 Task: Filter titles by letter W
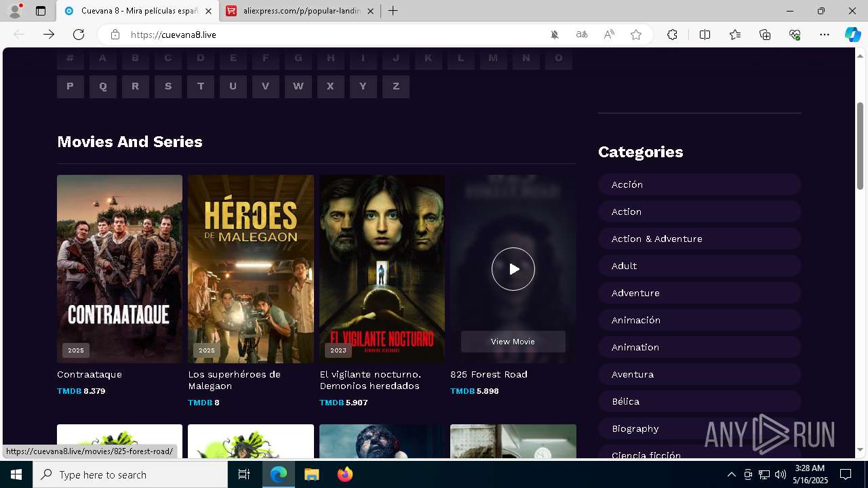[x=298, y=86]
